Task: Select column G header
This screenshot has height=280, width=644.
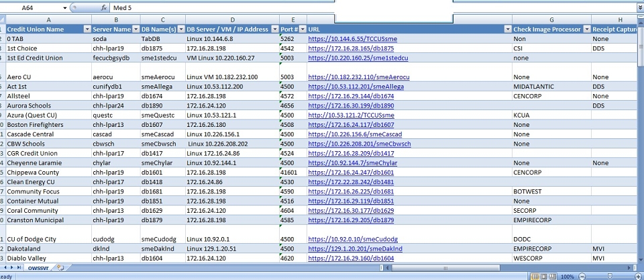Action: point(551,19)
